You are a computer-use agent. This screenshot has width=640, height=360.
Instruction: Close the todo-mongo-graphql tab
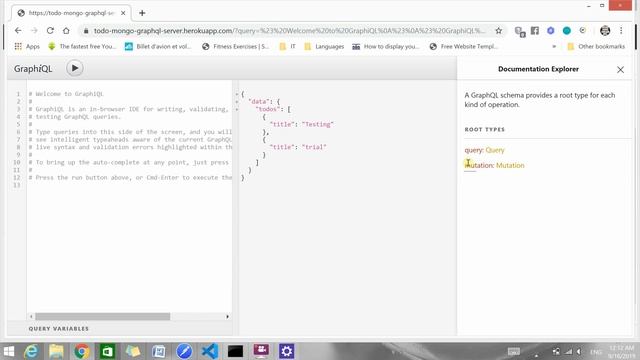[x=123, y=13]
